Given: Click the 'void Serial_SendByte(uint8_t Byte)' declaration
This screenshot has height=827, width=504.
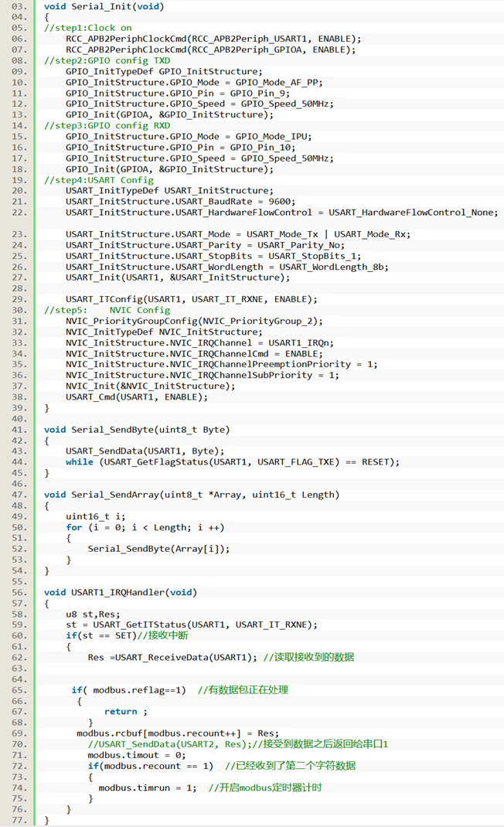Looking at the screenshot, I should click(137, 430).
